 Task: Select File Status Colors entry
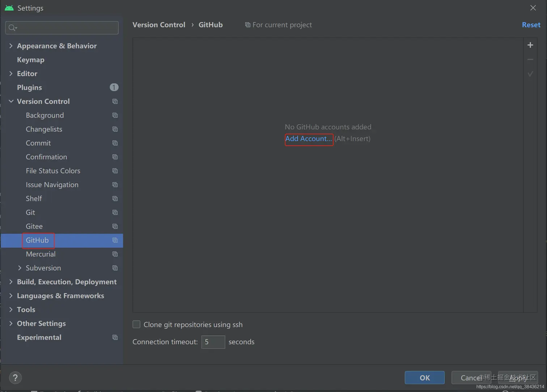coord(53,171)
